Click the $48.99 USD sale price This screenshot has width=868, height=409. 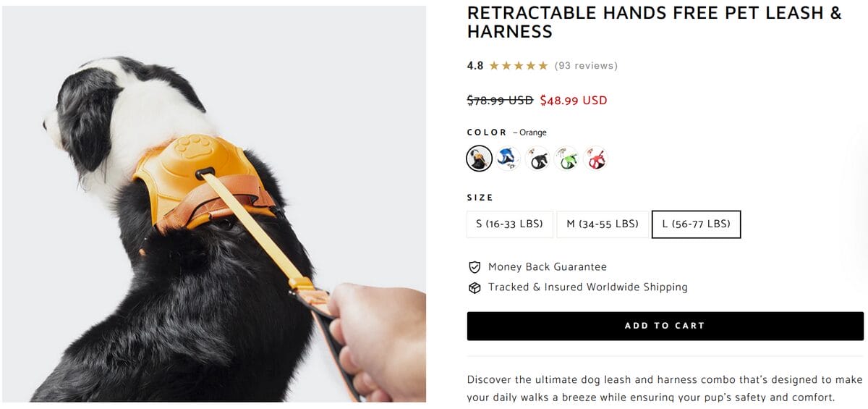574,101
